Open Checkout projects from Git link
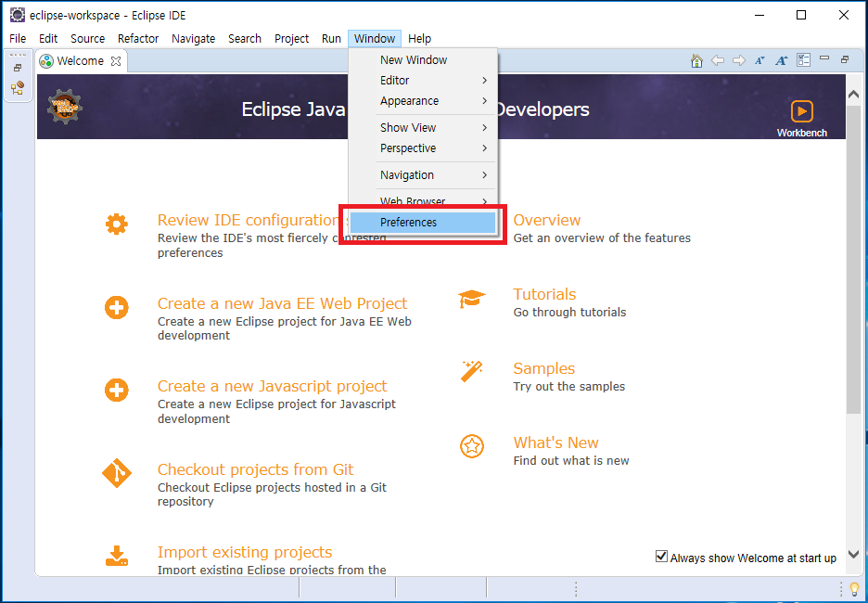 click(255, 469)
